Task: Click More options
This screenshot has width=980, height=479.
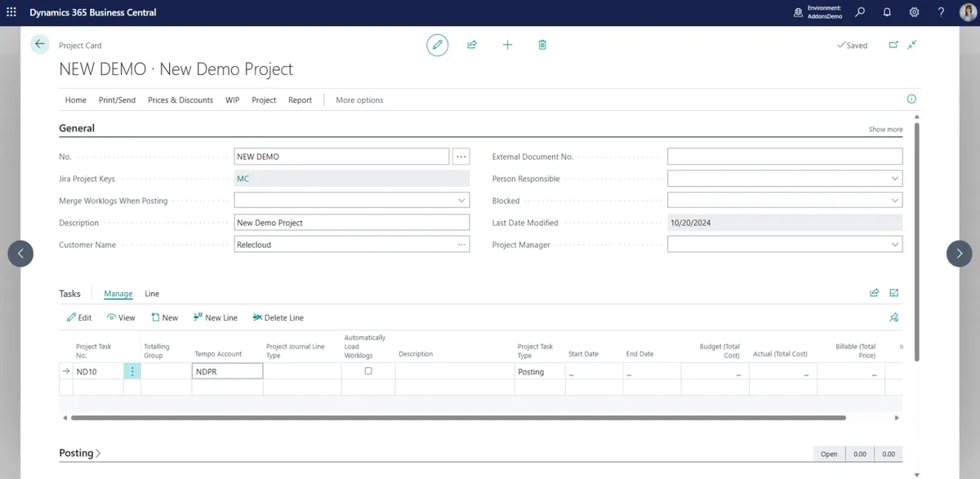Action: tap(359, 100)
